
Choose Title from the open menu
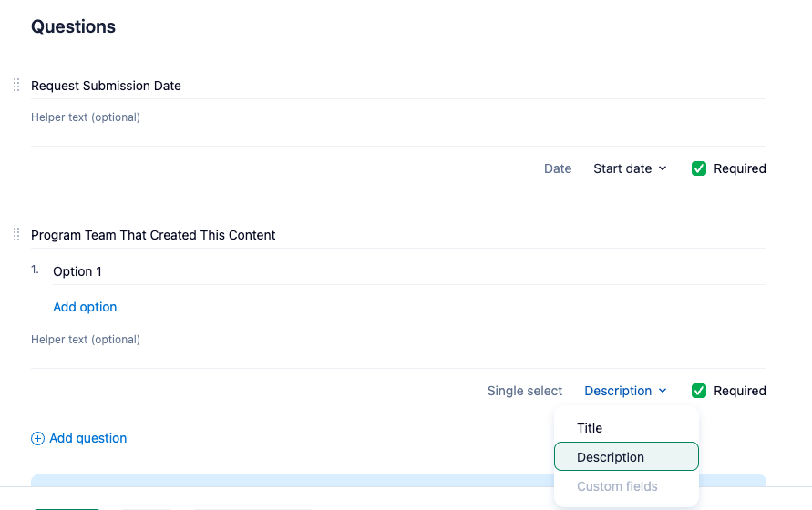coord(590,428)
